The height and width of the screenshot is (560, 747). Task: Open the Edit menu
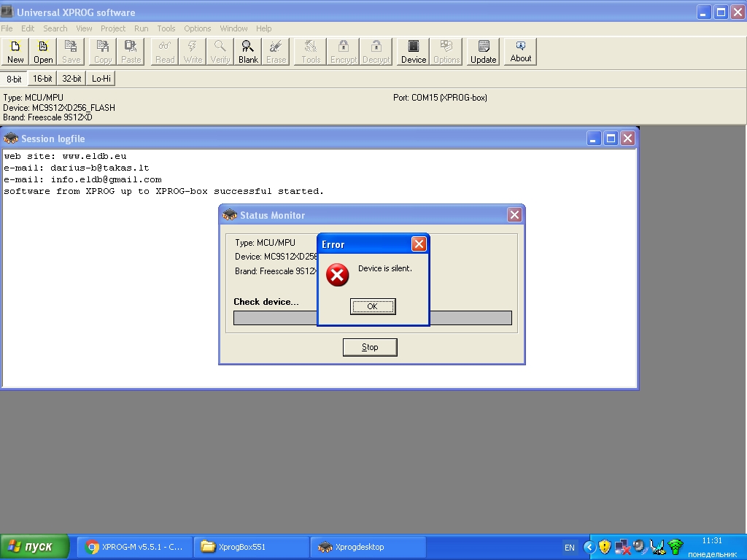[28, 28]
